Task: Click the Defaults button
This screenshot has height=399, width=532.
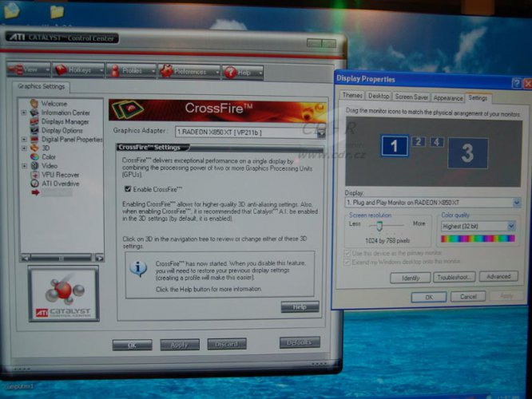Action: coord(300,342)
